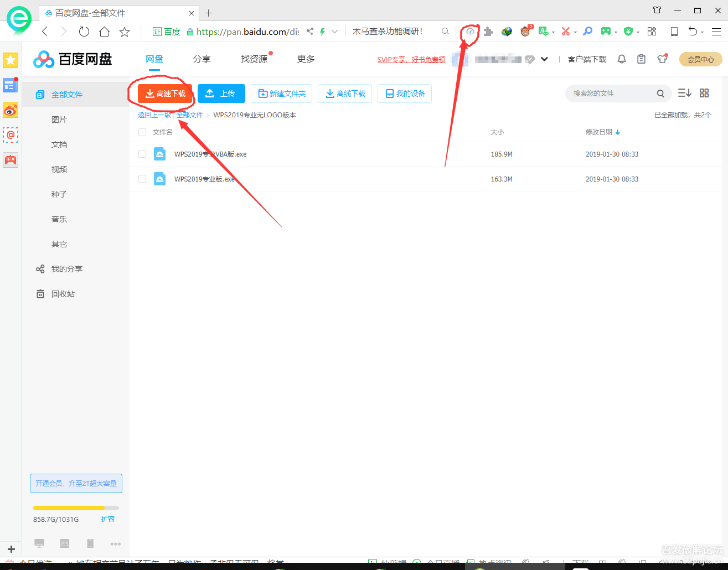The width and height of the screenshot is (728, 570).
Task: Open the puzzle piece extensions icon
Action: pyautogui.click(x=488, y=32)
